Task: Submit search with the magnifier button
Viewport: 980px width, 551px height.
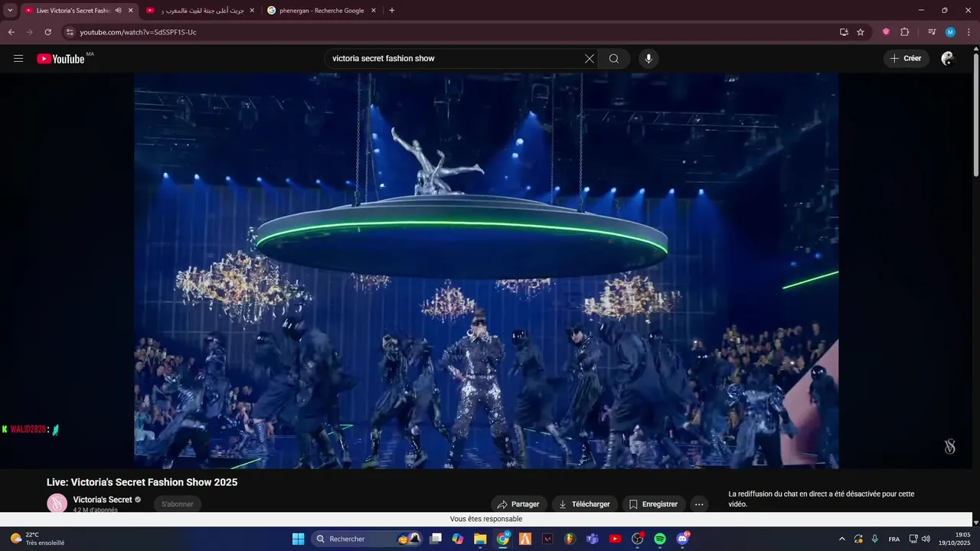Action: point(614,59)
